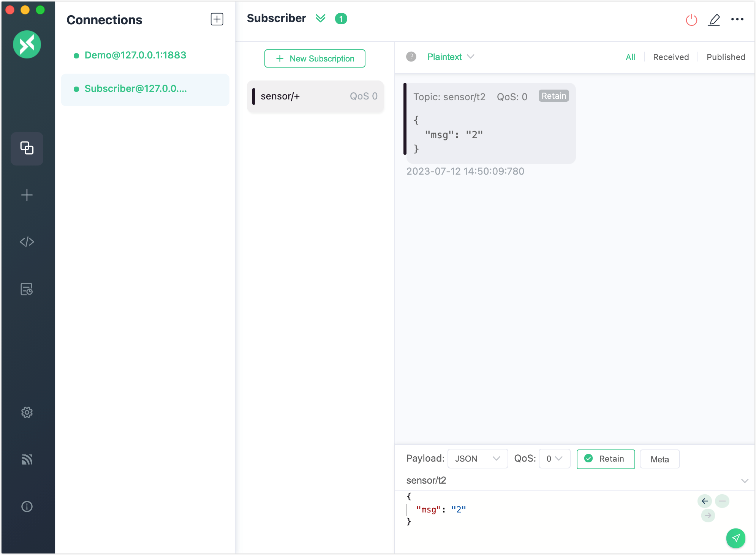Screen dimensions: 756x555
Task: Open the QoS 0 dropdown
Action: point(554,459)
